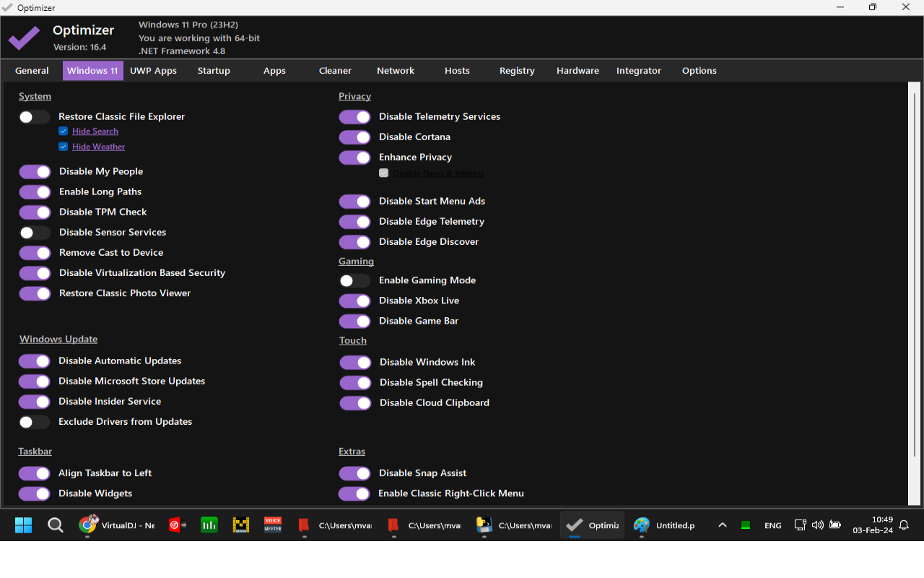Image resolution: width=924 pixels, height=578 pixels.
Task: Click the vertical scrollbar of the settings pane
Action: pos(915,273)
